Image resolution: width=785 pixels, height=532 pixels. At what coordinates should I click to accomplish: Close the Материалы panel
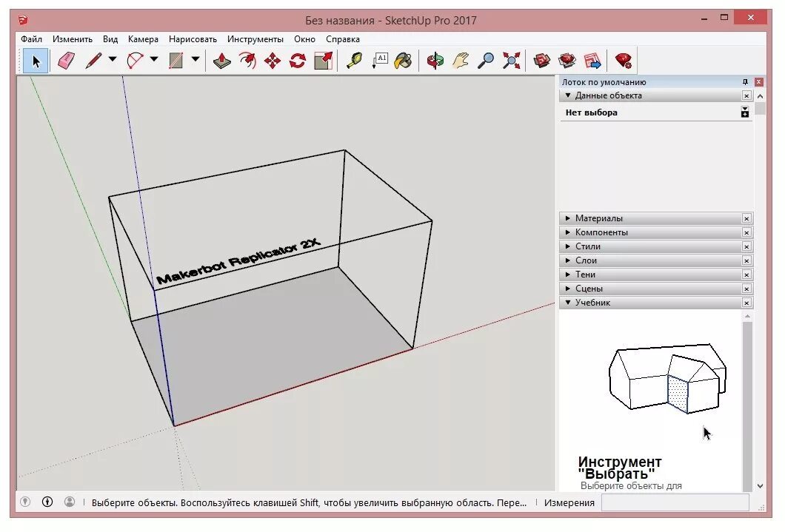click(746, 218)
